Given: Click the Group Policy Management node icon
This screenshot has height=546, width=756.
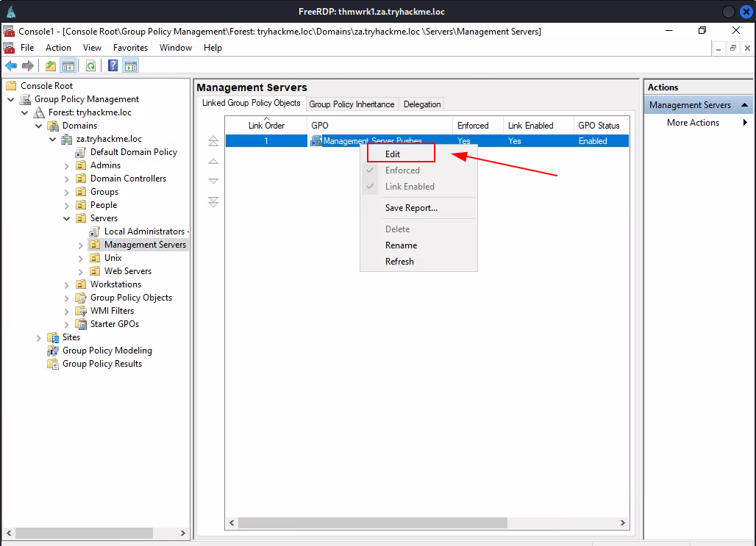Looking at the screenshot, I should point(25,99).
